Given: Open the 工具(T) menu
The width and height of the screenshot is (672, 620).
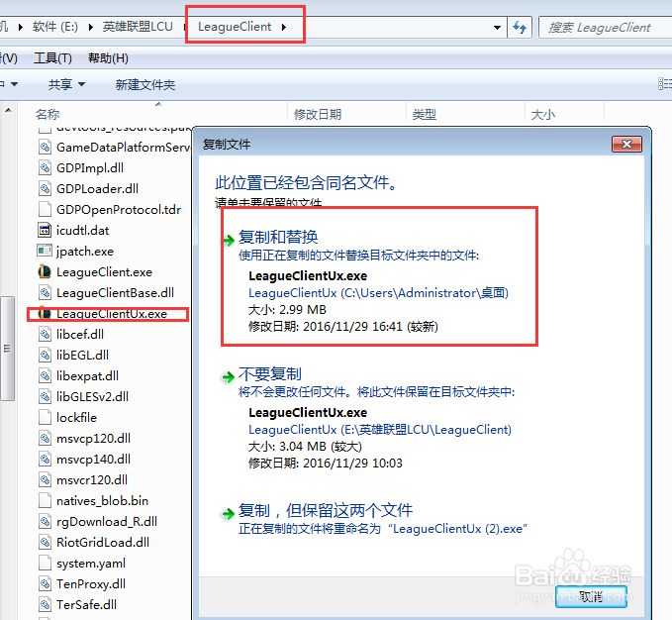Looking at the screenshot, I should [52, 57].
